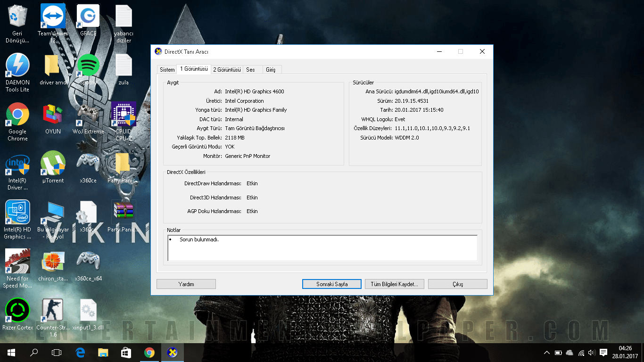Open the OneDrive tray icon
The image size is (644, 362).
coord(570,353)
